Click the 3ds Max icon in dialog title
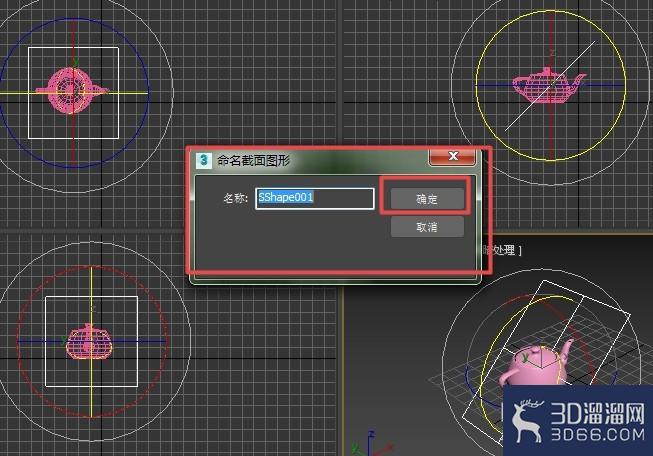 (204, 160)
